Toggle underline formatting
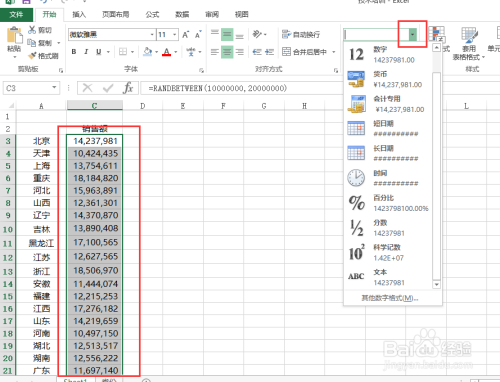This screenshot has height=382, width=500. click(99, 52)
